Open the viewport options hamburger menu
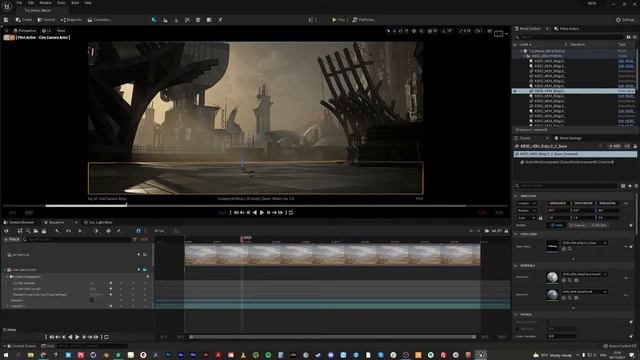The height and width of the screenshot is (360, 640). (x=7, y=31)
